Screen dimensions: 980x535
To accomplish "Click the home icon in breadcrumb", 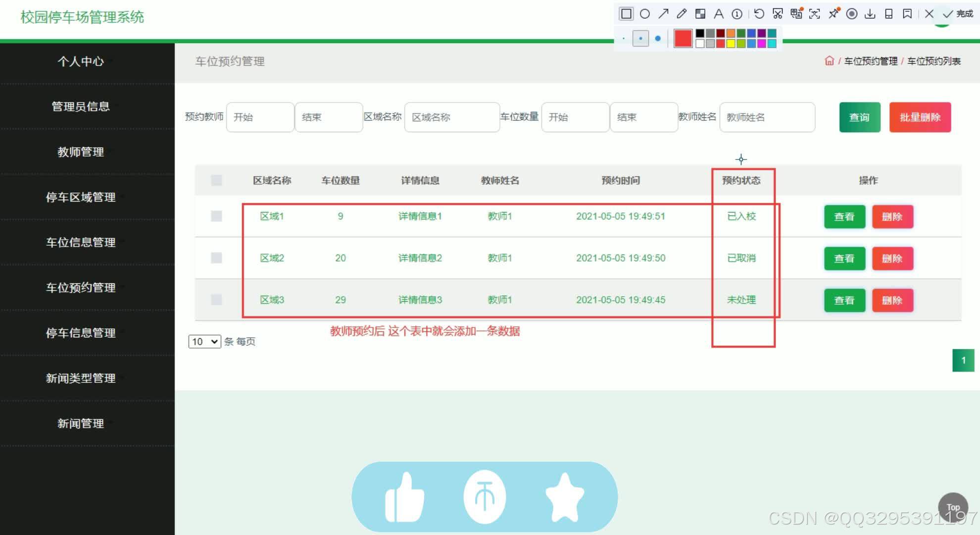I will coord(830,60).
